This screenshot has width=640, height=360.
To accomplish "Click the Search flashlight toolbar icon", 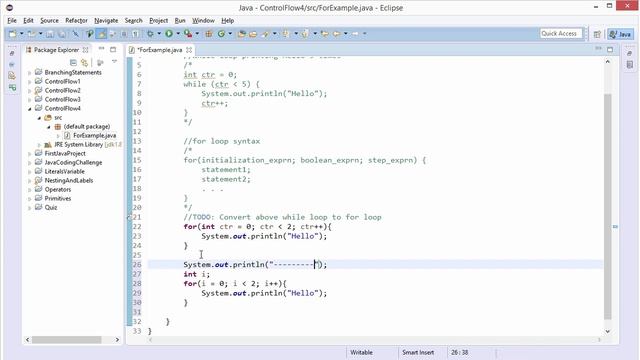I will pyautogui.click(x=265, y=34).
